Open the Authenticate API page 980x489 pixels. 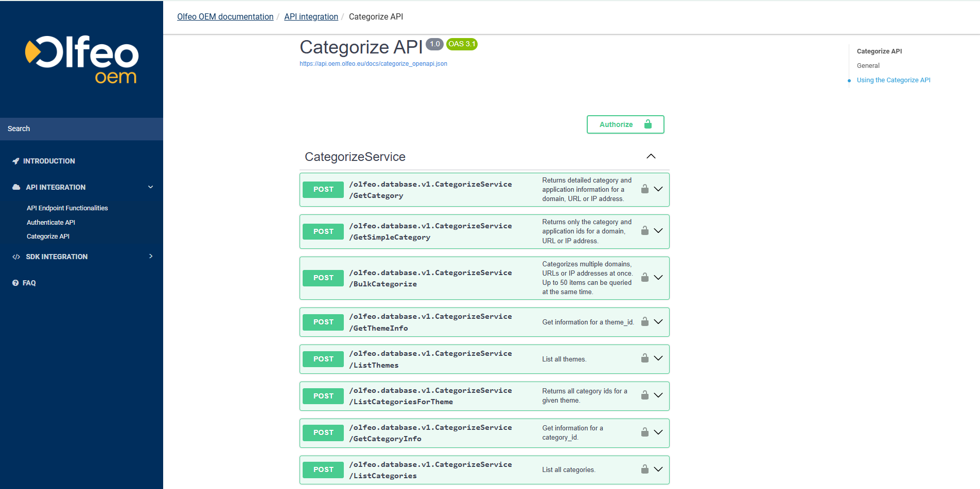coord(51,223)
